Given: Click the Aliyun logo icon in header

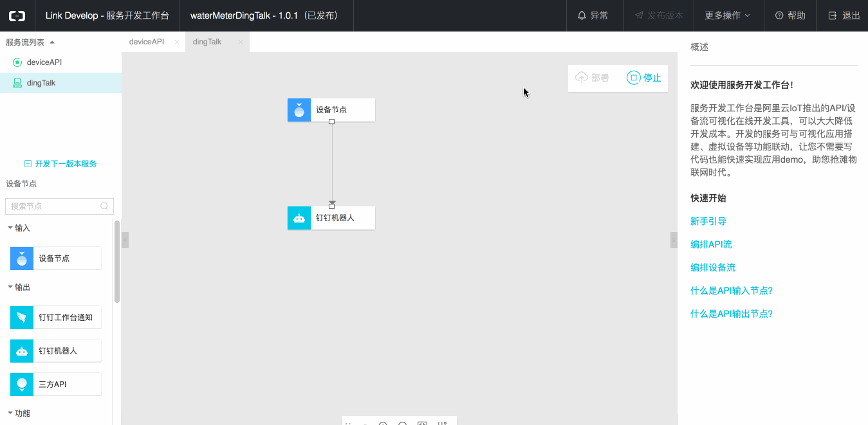Looking at the screenshot, I should (x=16, y=15).
